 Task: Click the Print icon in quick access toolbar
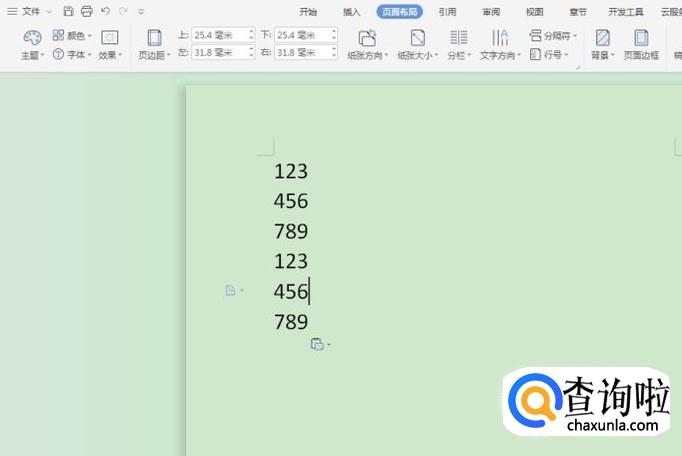pos(86,11)
